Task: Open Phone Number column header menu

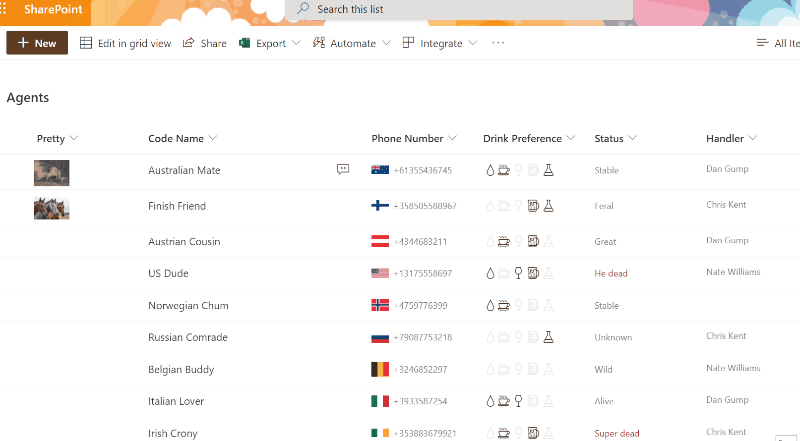Action: pyautogui.click(x=414, y=138)
